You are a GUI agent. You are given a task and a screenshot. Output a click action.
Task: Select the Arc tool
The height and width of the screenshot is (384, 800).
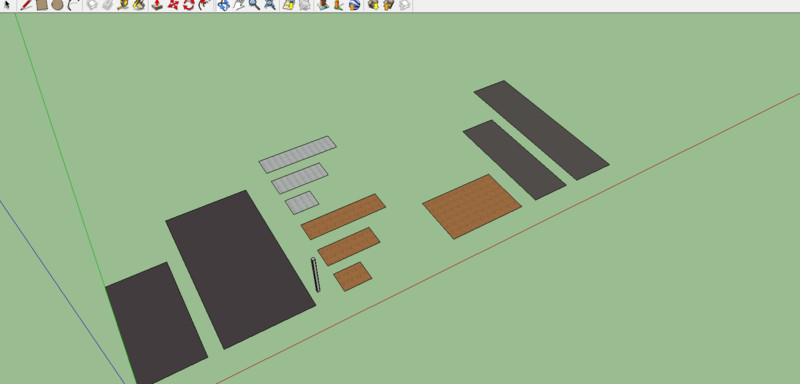click(x=73, y=5)
